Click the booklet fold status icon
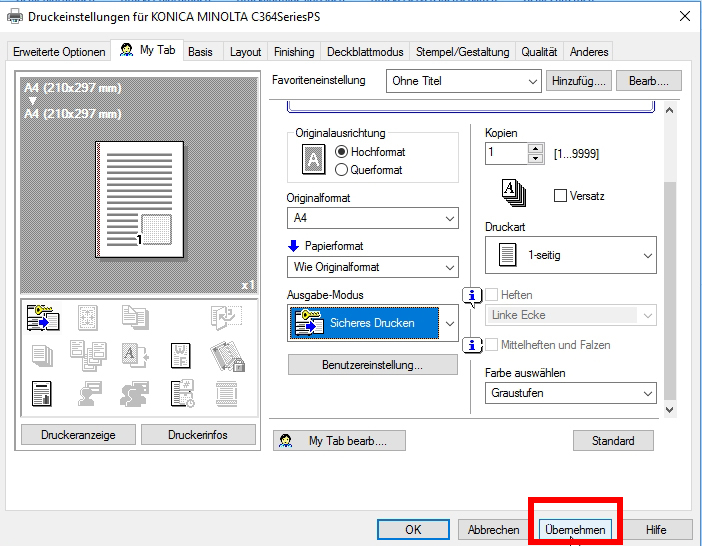 click(x=226, y=317)
